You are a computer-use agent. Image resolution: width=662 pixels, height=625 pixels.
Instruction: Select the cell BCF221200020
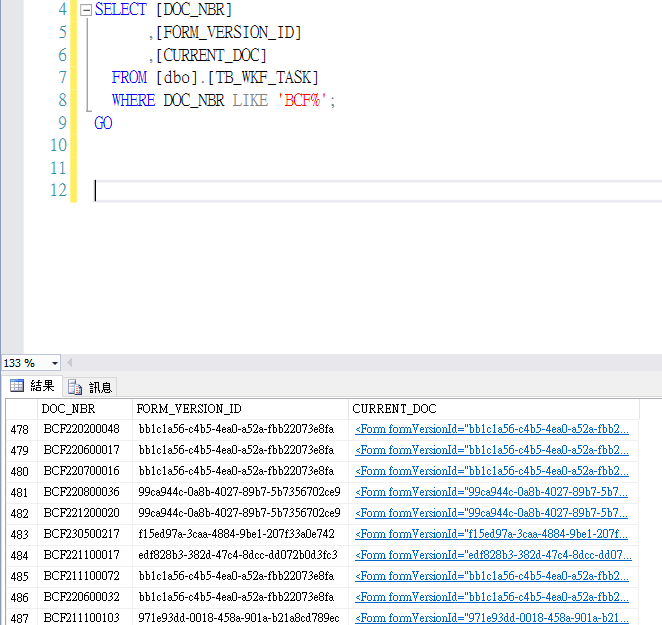coord(85,513)
